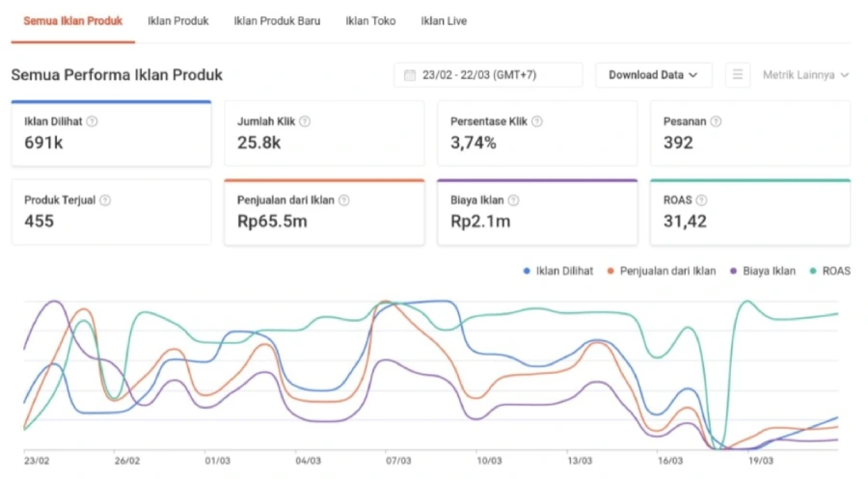Viewport: 868px width, 479px height.
Task: Click help icon next to Jumlah Klik
Action: tap(305, 121)
